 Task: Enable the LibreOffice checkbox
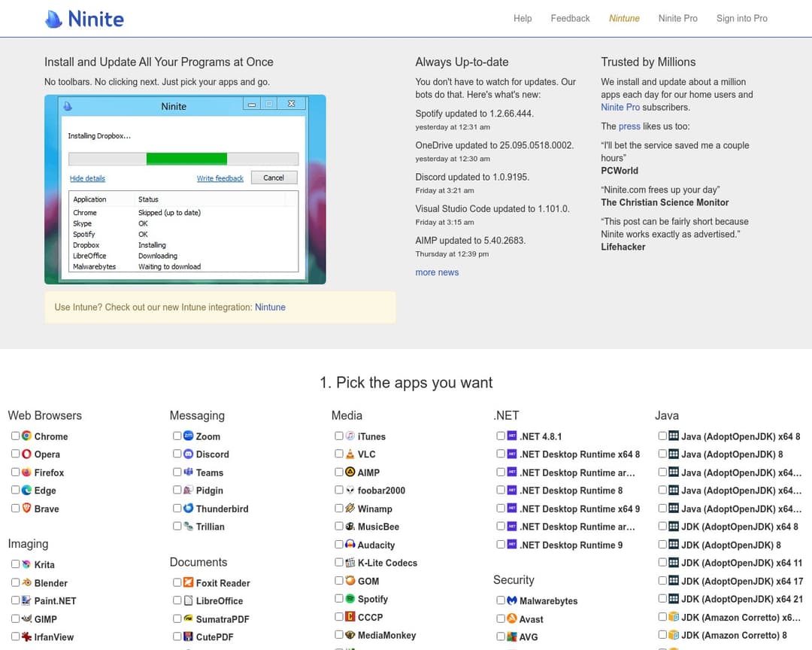(177, 600)
